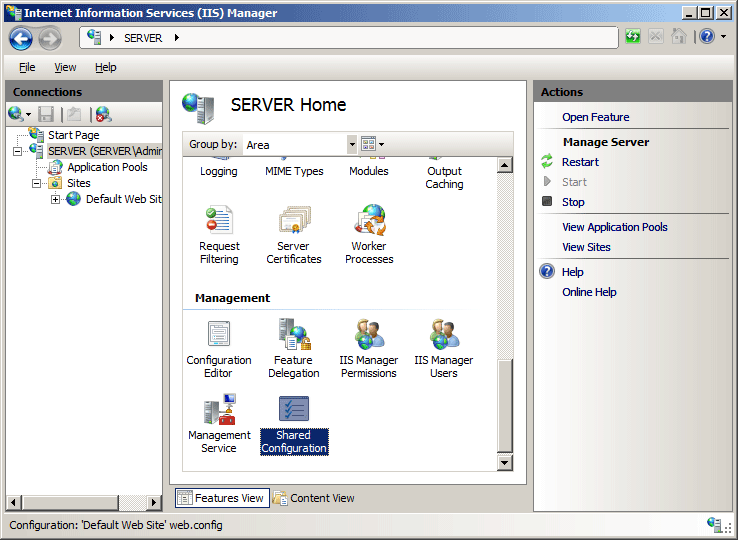This screenshot has width=738, height=540.
Task: Click the Connections horizontal scroll left arrow
Action: pos(14,502)
